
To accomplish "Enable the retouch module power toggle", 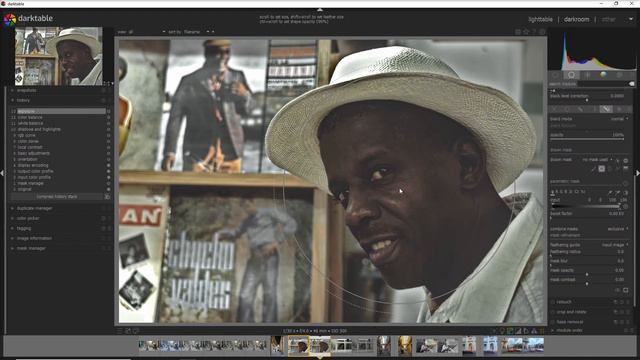I will (x=553, y=302).
